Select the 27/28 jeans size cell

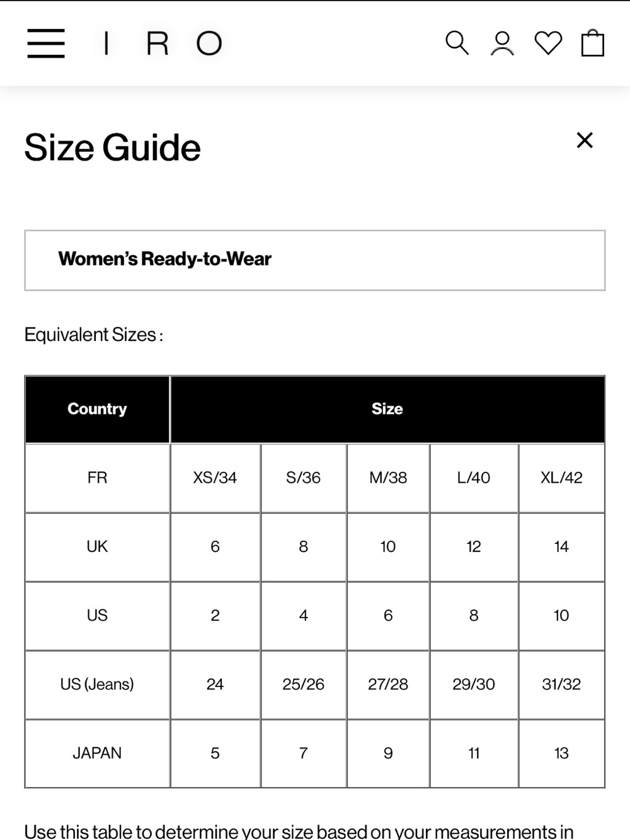(x=388, y=684)
